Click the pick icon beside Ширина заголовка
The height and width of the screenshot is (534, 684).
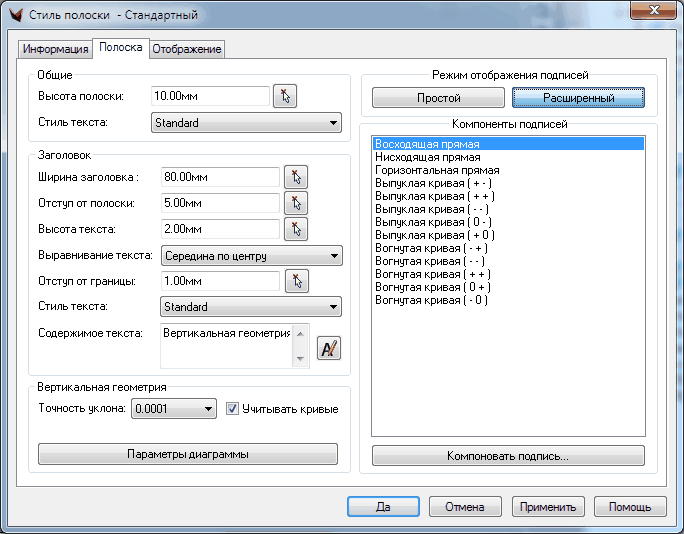coord(296,177)
